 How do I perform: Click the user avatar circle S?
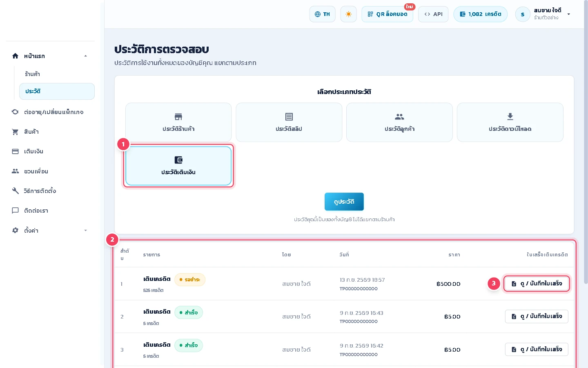click(x=523, y=14)
